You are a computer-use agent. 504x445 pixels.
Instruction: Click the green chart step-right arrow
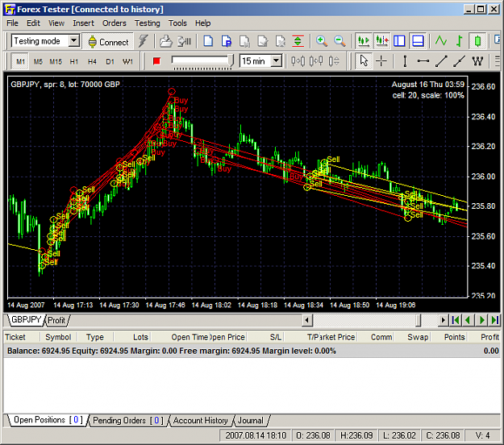(481, 320)
